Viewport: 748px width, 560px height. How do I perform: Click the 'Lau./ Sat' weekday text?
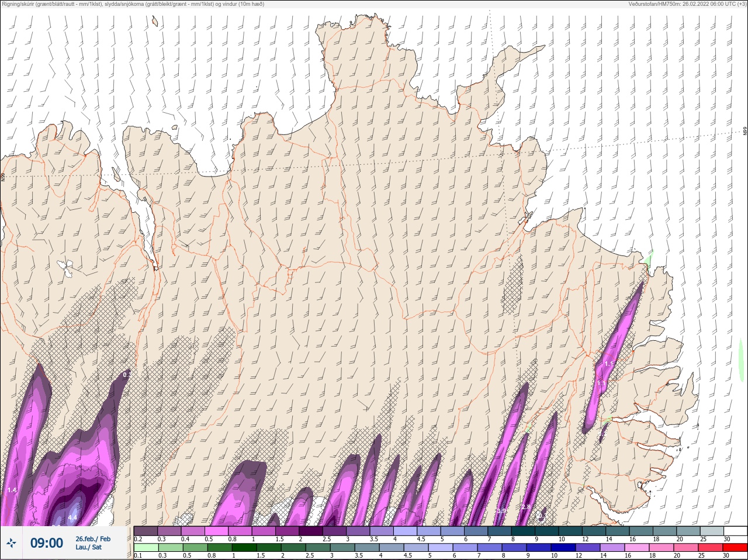tap(88, 548)
